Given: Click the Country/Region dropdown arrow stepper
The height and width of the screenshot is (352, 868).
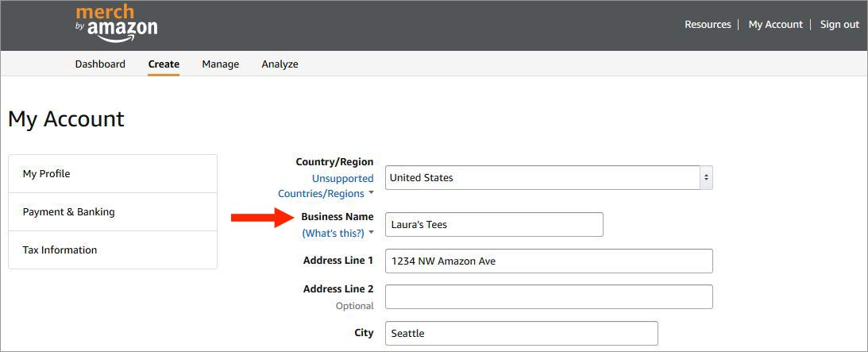Looking at the screenshot, I should click(706, 178).
